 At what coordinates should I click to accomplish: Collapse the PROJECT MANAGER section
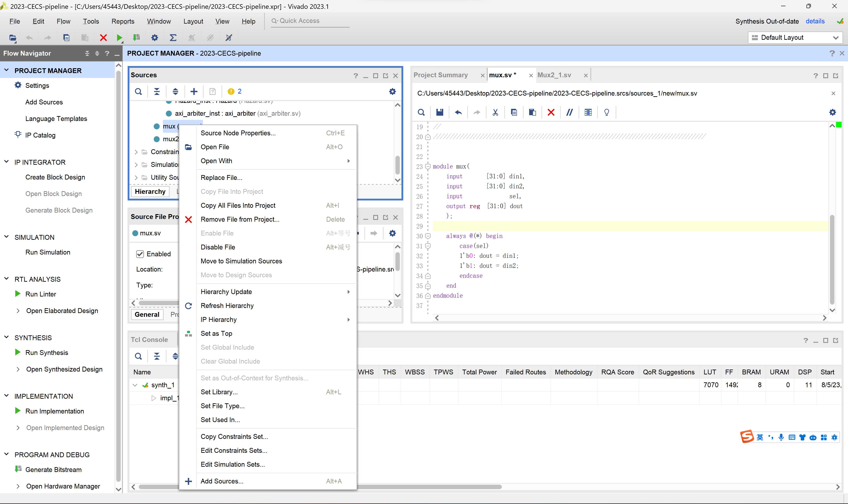(6, 70)
